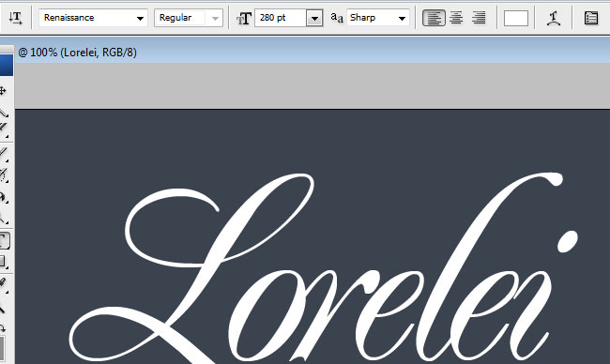Screen dimensions: 610x364
Task: Expand the font size dropdown arrow
Action: [314, 18]
